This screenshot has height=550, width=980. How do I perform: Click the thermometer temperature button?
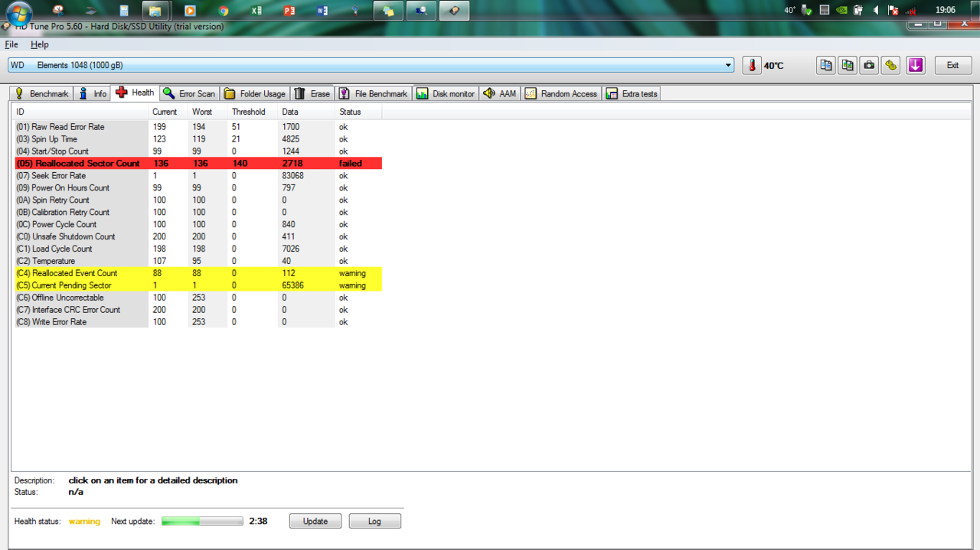(x=752, y=66)
